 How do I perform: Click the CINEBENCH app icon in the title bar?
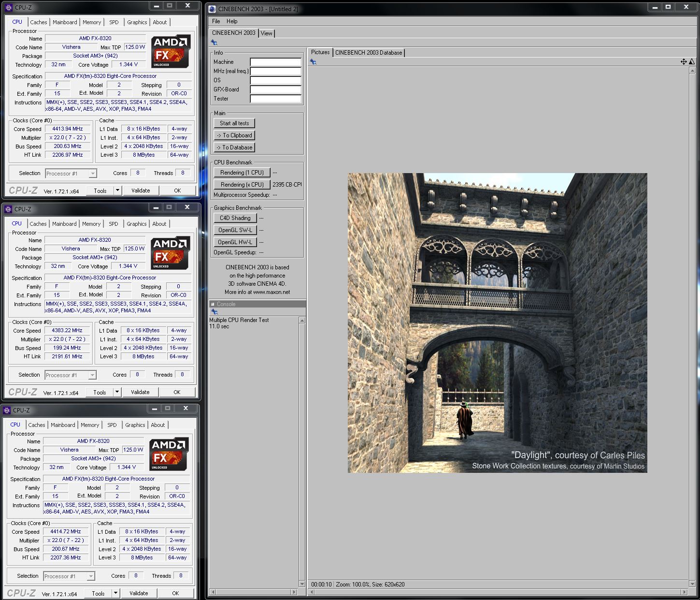212,9
